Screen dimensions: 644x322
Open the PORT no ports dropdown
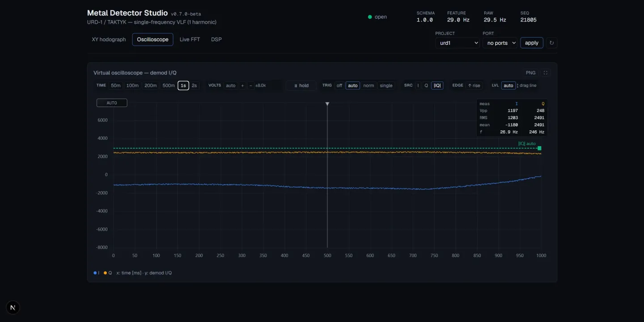point(500,43)
